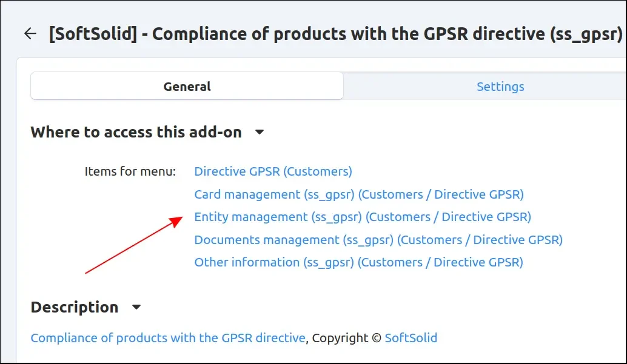Open the Entity management (ss_gpsr) link
Screen dimensions: 627x364
pyautogui.click(x=362, y=217)
